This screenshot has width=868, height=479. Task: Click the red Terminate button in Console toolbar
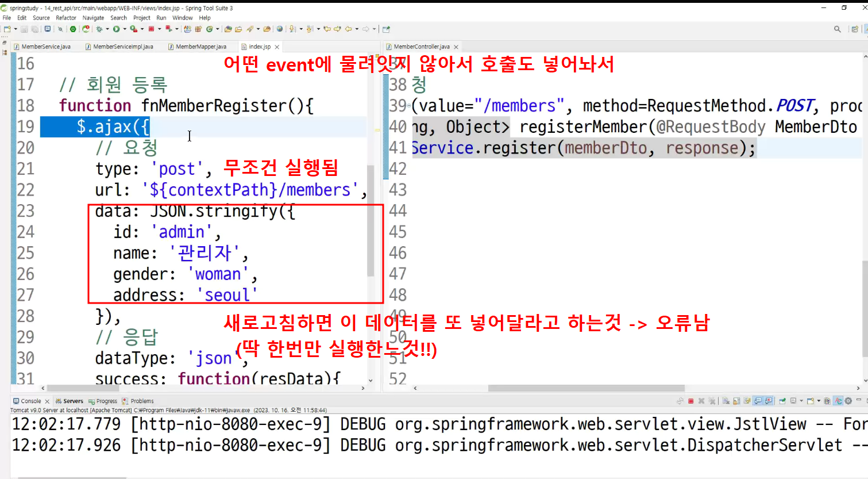[x=690, y=401]
